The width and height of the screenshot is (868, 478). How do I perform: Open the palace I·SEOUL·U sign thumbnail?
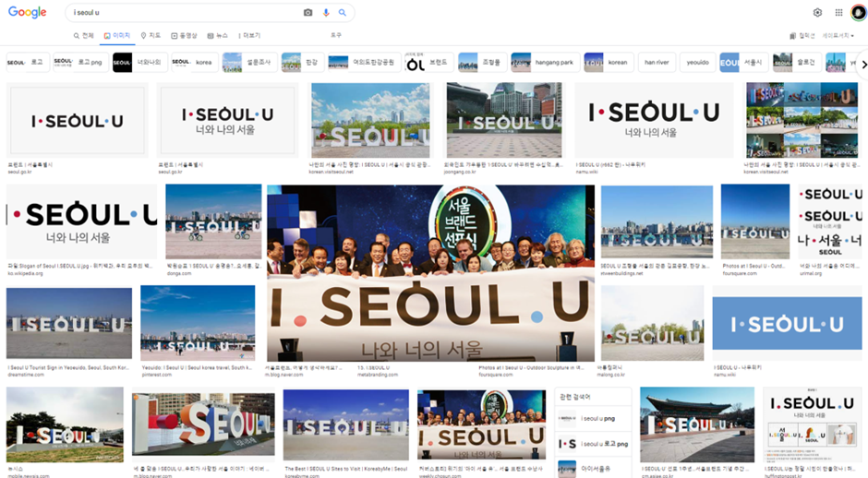pos(697,424)
